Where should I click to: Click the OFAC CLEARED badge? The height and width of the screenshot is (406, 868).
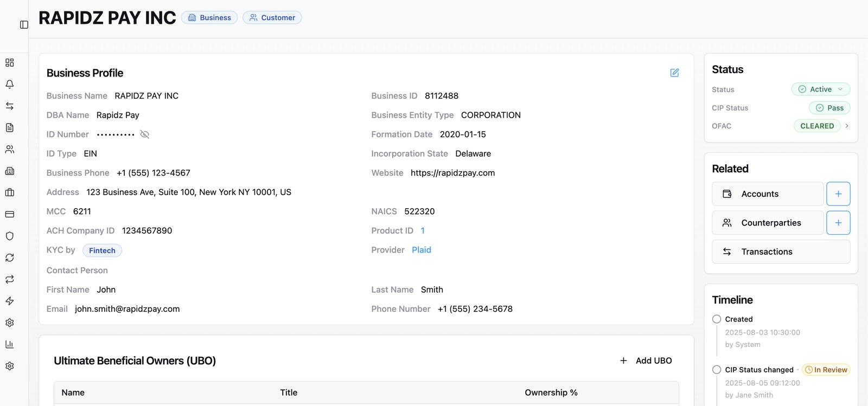pos(817,126)
